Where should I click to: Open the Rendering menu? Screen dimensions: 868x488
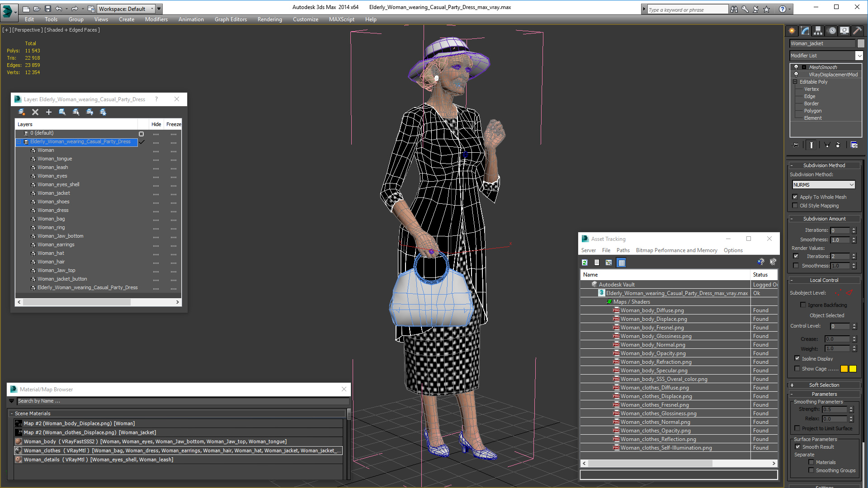click(270, 19)
